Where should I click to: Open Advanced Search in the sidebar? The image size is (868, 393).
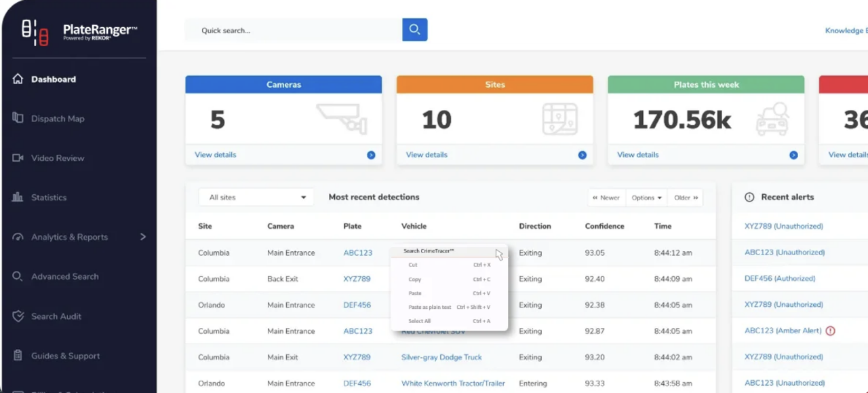click(x=64, y=276)
